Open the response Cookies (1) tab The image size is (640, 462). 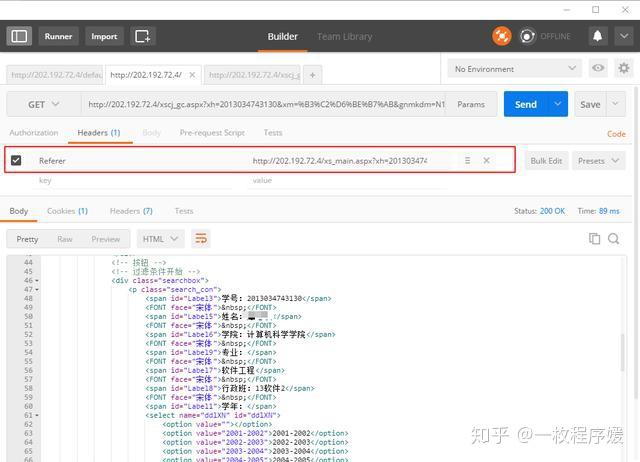point(67,211)
